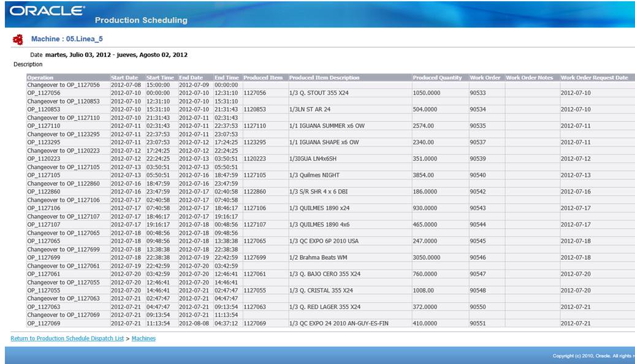Open Return to Production Schedule Dispatch List link
This screenshot has height=364, width=635.
click(67, 338)
